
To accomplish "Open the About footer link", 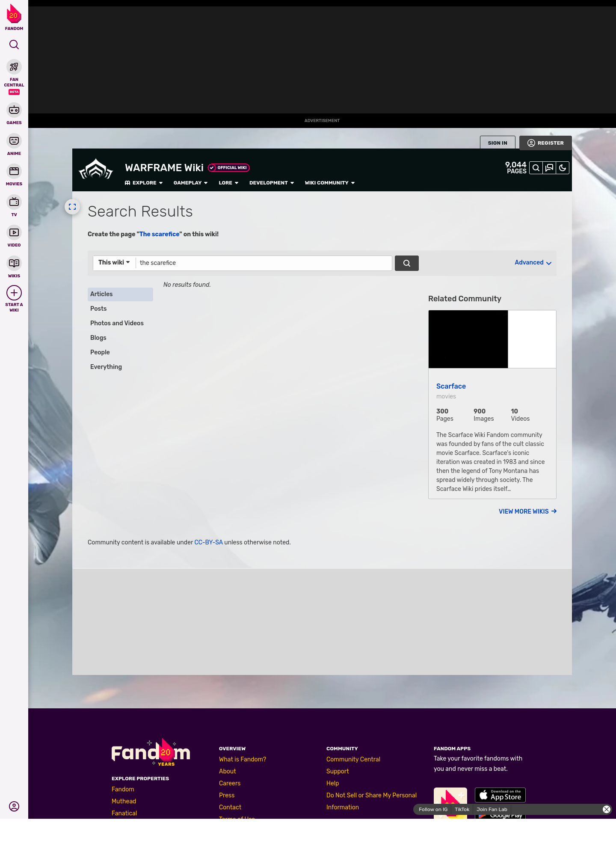I will 228,771.
